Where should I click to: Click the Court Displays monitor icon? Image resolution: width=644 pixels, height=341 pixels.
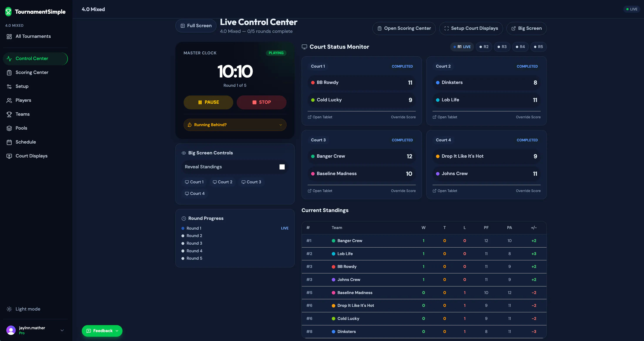[9, 156]
